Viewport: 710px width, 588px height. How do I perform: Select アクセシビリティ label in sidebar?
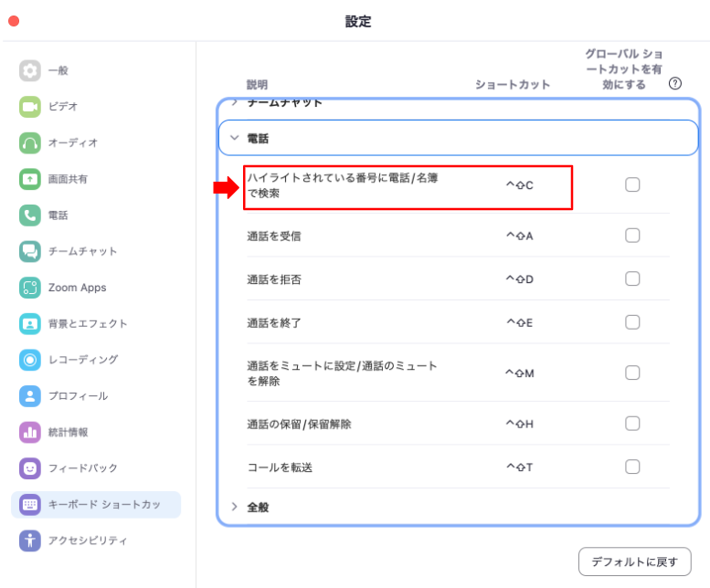(x=88, y=541)
